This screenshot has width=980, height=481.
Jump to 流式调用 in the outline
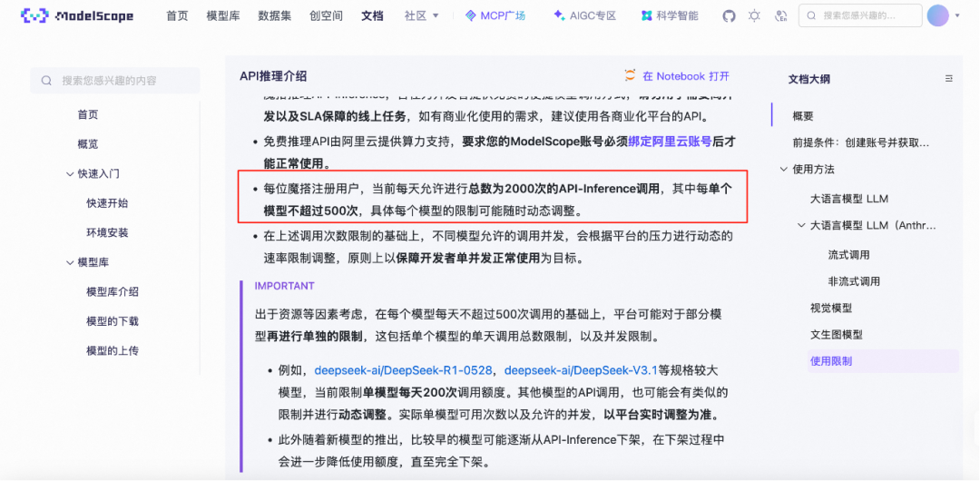[x=848, y=255]
